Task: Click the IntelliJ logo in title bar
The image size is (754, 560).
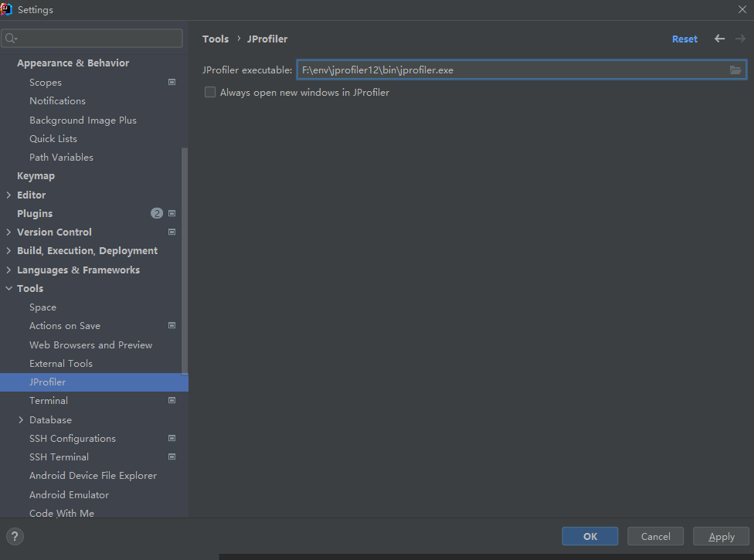Action: click(x=6, y=9)
